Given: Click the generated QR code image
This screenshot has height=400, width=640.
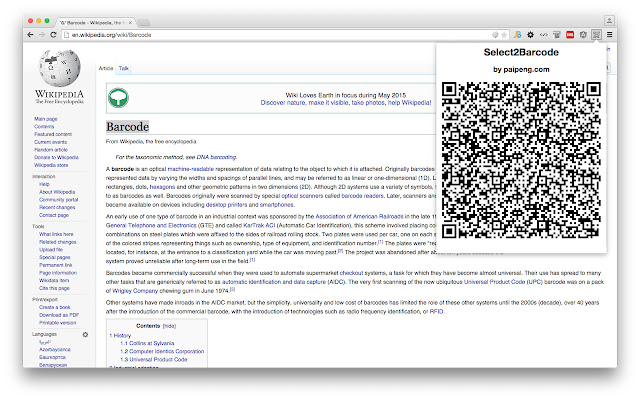Looking at the screenshot, I should tap(521, 160).
